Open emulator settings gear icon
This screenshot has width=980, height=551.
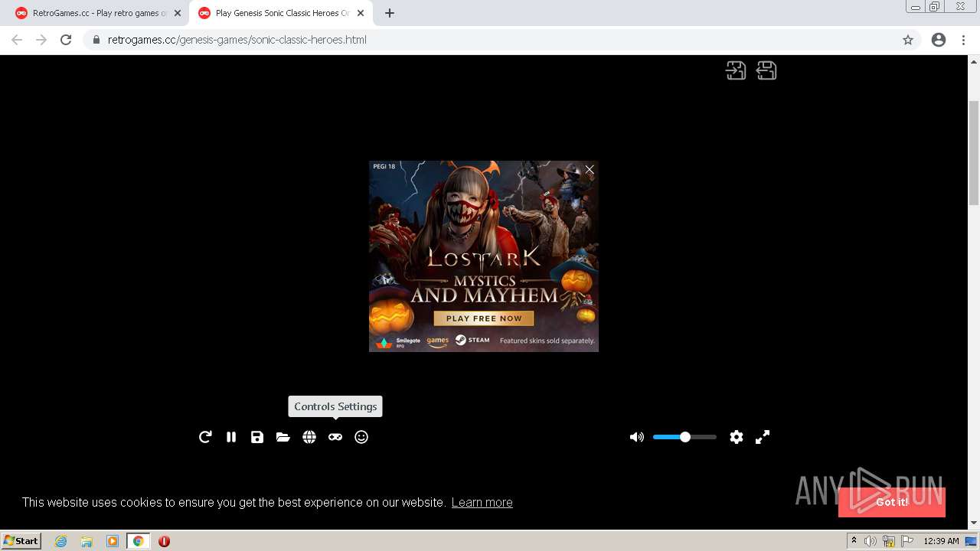737,437
